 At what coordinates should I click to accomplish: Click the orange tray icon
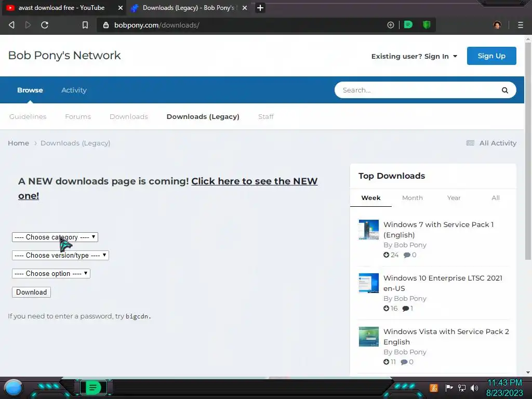tap(434, 388)
